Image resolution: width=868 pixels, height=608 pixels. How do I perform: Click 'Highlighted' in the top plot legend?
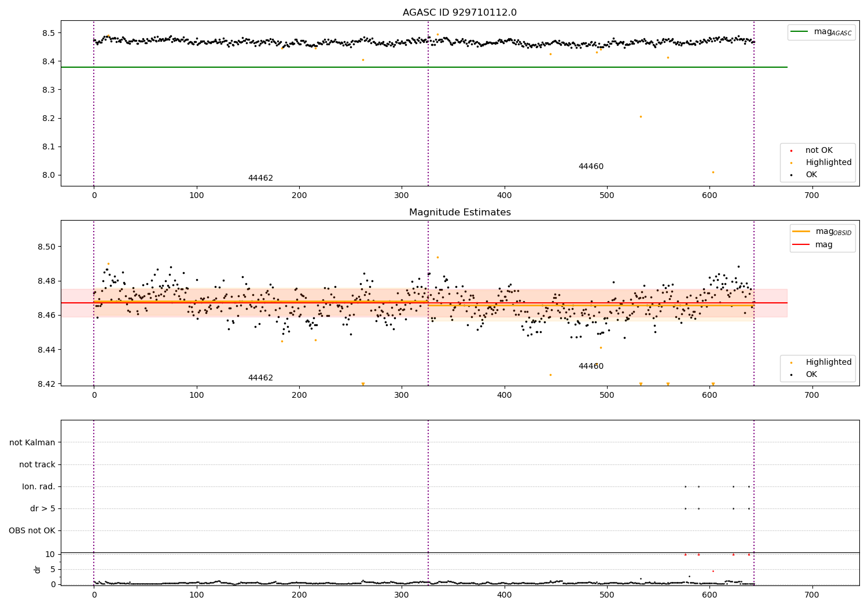point(829,163)
